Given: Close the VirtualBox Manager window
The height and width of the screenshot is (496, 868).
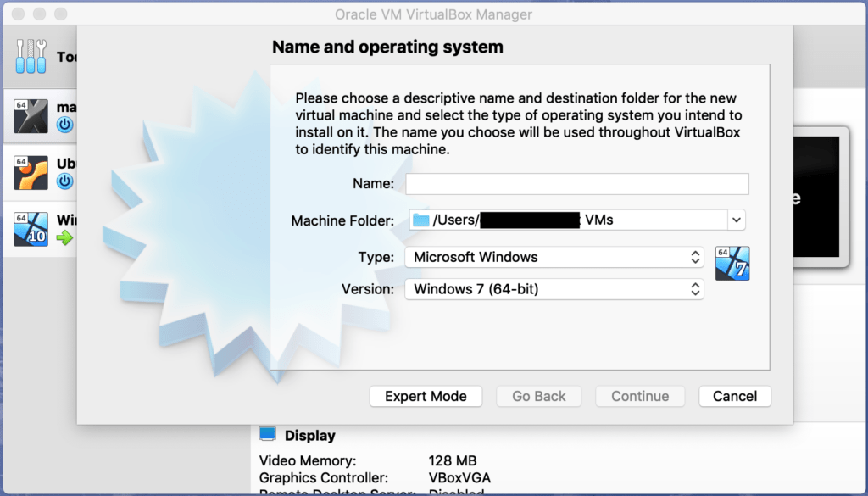Looking at the screenshot, I should tap(19, 14).
